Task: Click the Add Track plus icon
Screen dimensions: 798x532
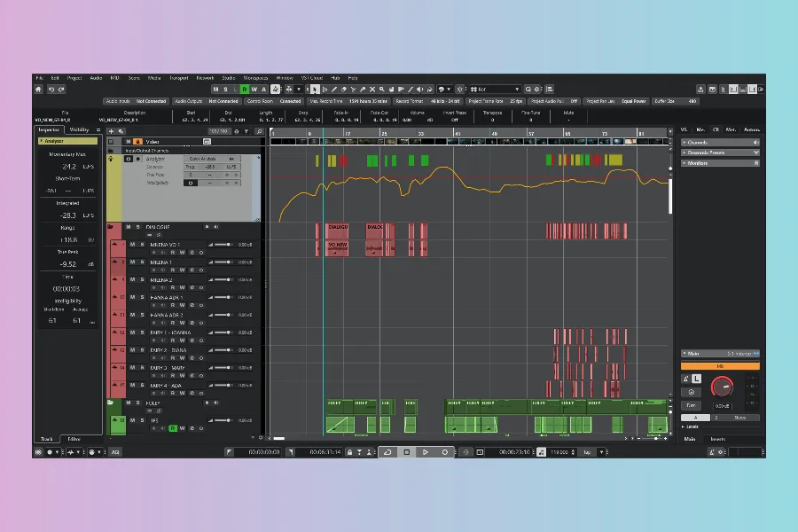Action: click(x=111, y=131)
